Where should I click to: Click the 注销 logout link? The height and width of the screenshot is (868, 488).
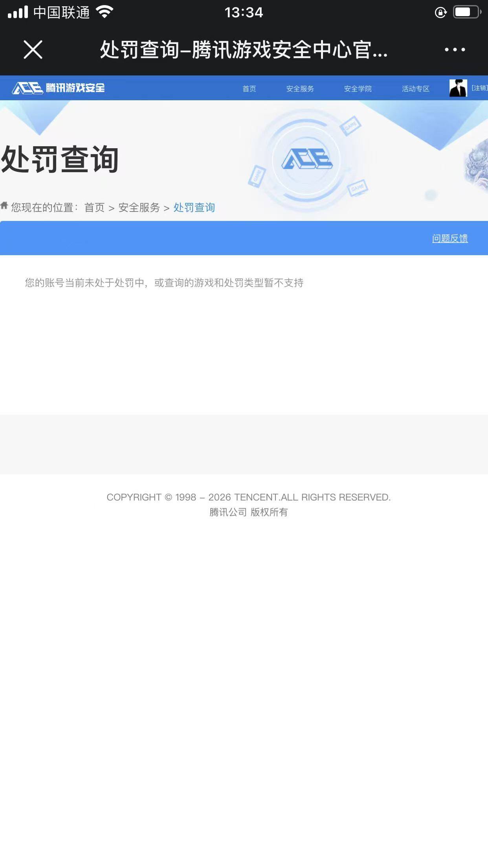(x=479, y=88)
